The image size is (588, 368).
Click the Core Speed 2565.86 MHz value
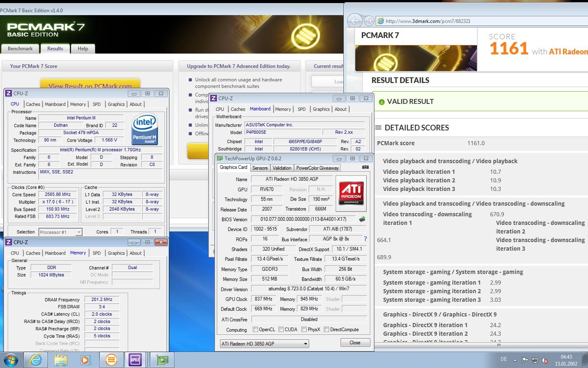click(x=58, y=195)
